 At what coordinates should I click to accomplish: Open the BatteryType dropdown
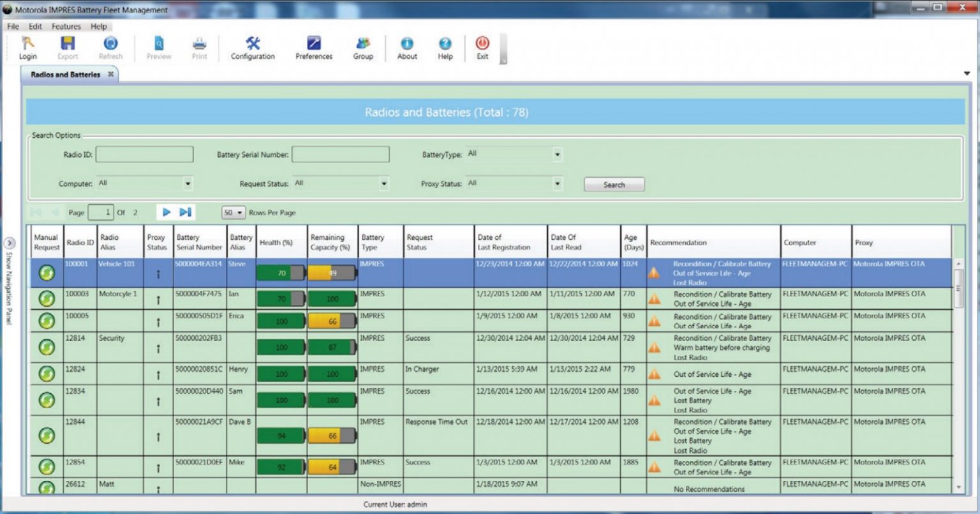(x=556, y=154)
